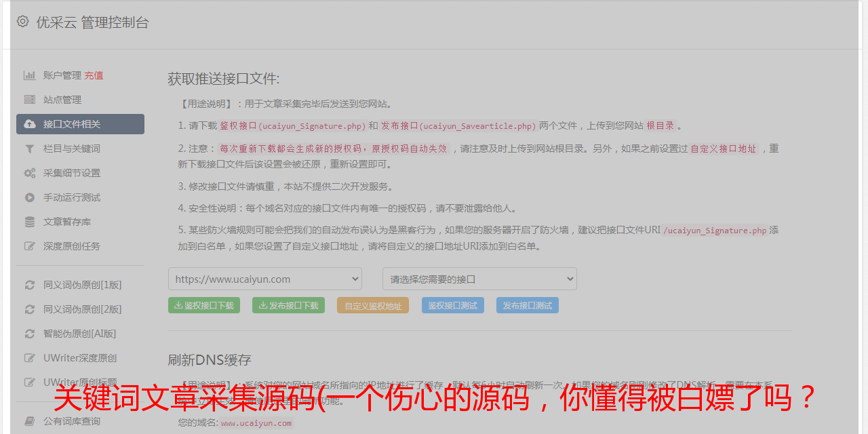
Task: Click the highlighted 根目录 text
Action: [x=660, y=126]
